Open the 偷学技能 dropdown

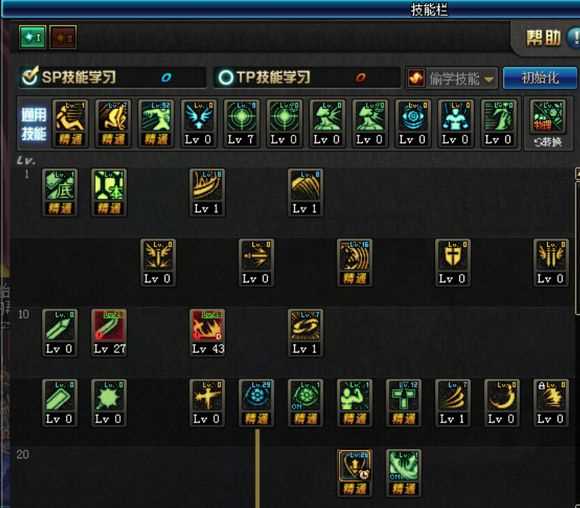[x=452, y=78]
